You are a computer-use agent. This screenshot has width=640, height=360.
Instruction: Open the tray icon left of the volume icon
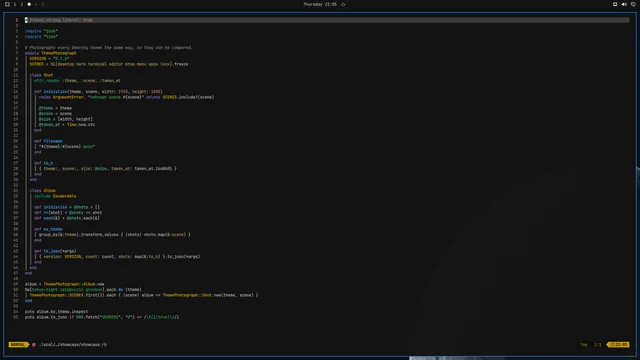point(615,4)
